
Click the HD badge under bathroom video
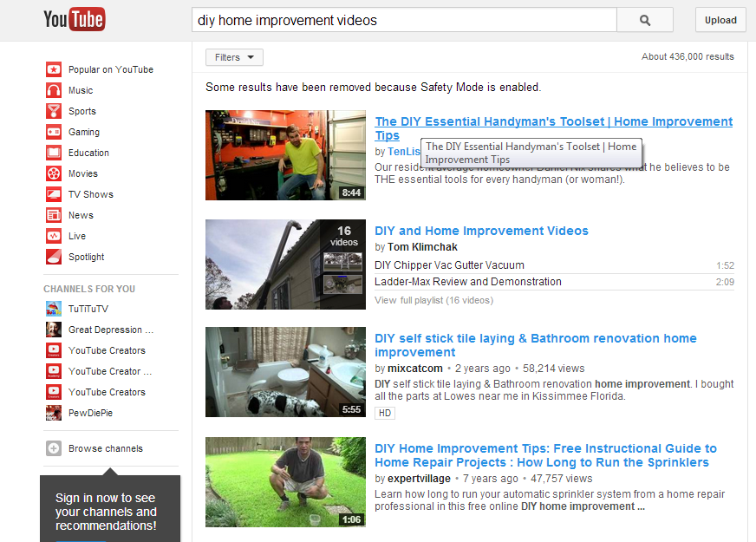tap(385, 413)
